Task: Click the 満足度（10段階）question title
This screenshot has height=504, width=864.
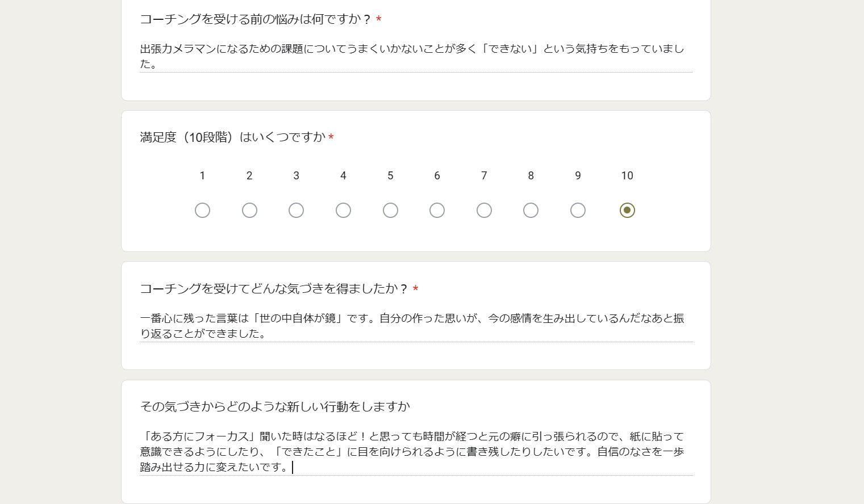Action: click(x=233, y=137)
